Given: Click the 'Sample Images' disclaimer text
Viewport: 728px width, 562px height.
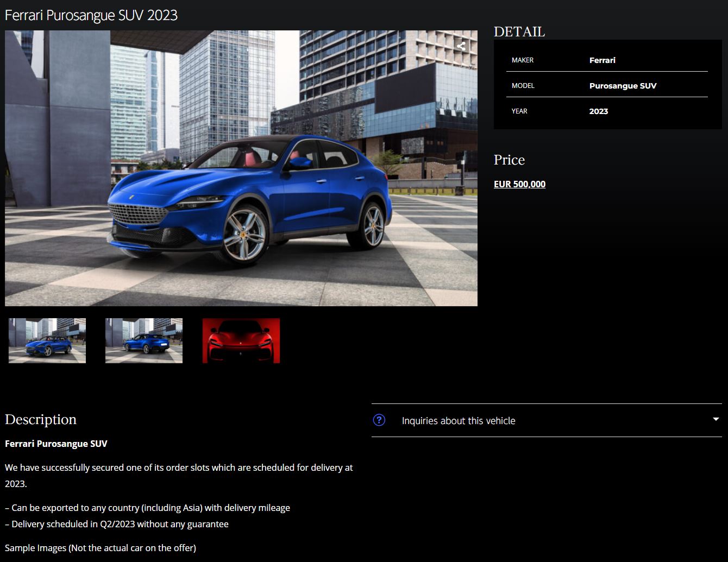Looking at the screenshot, I should click(101, 548).
